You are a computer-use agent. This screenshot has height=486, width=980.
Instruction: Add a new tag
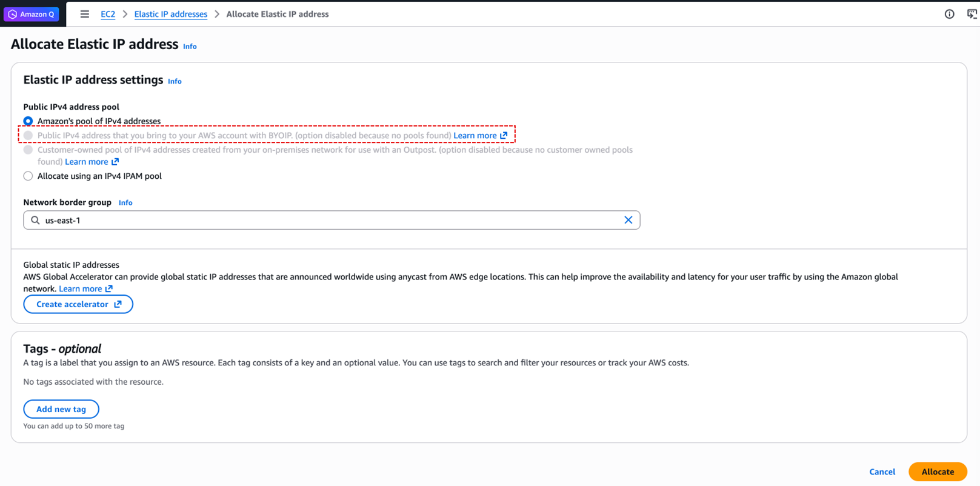click(x=61, y=409)
